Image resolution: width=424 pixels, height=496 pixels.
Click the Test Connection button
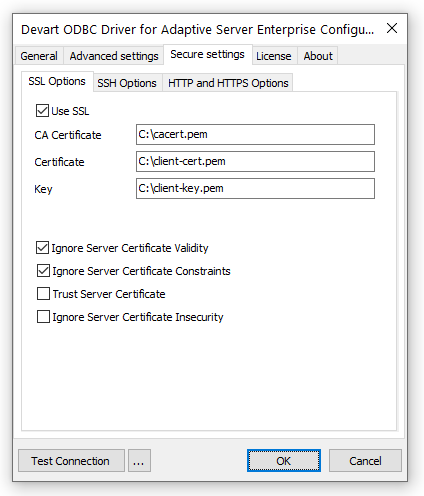click(x=71, y=461)
